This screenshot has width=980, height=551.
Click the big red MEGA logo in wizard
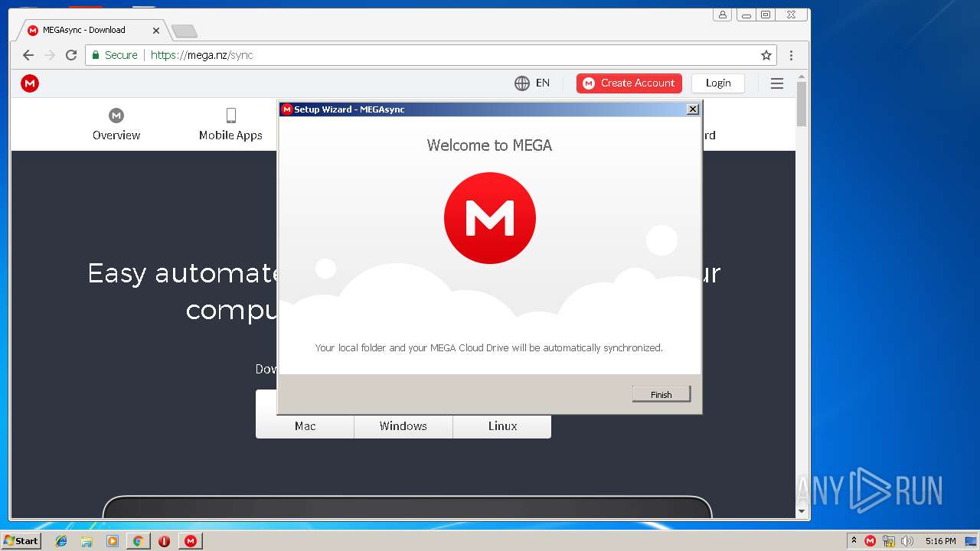(x=490, y=218)
